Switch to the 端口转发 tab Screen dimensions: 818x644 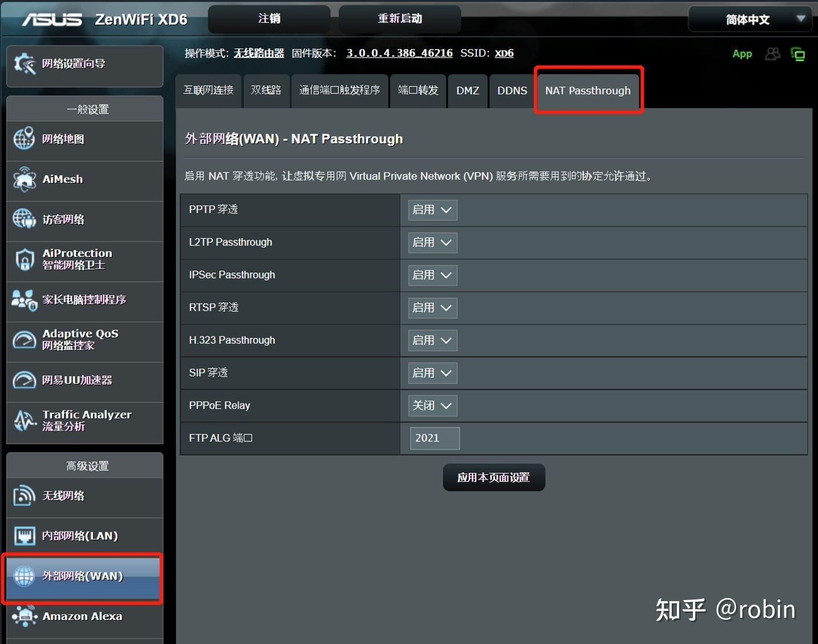coord(418,90)
